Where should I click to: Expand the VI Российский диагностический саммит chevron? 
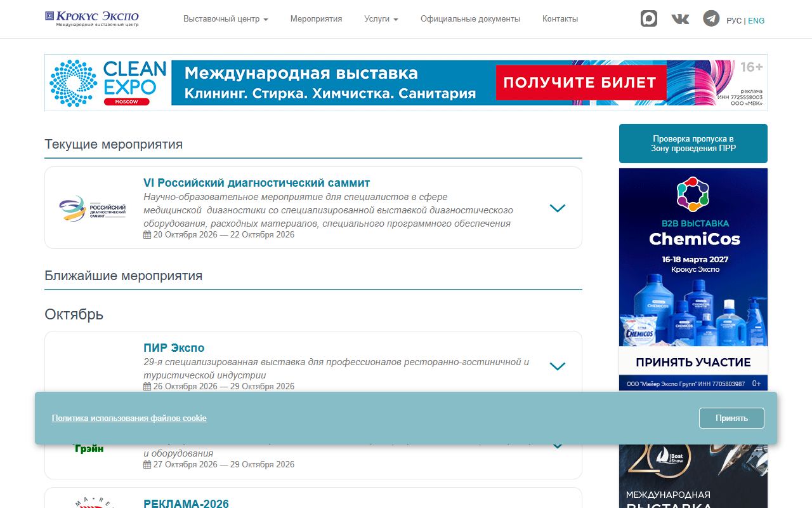pyautogui.click(x=557, y=208)
